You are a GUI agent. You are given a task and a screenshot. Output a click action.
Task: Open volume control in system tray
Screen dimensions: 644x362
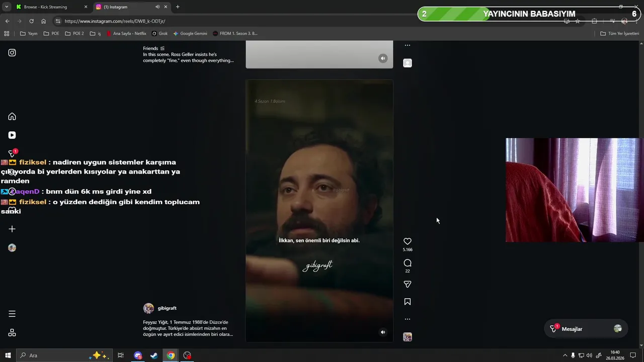point(589,355)
